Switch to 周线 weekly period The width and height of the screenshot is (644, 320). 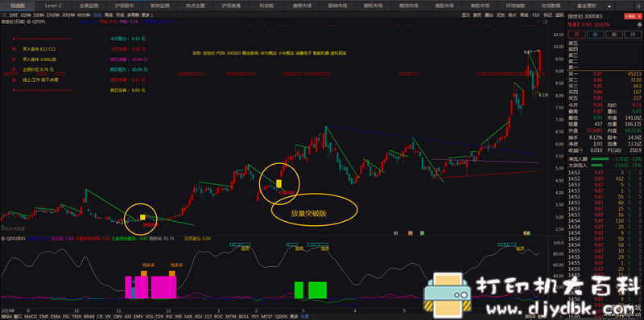(x=109, y=14)
